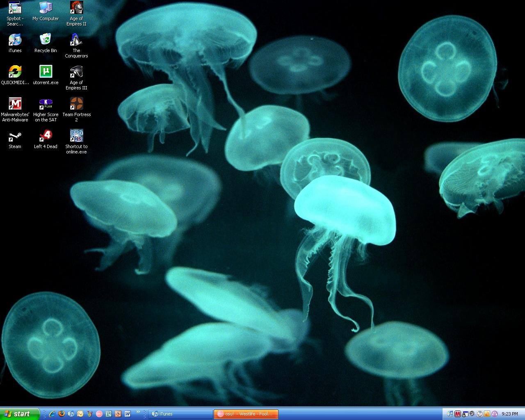Expand hidden Quick Launch items chevron
This screenshot has height=420, width=525.
tap(138, 411)
